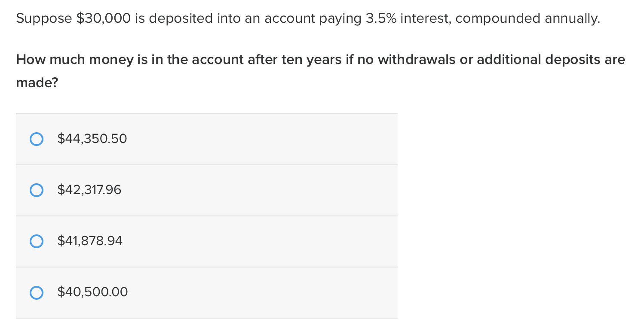Screen dimensions: 644x328
Task: Click the $41,878.94 answer label text
Action: (90, 241)
